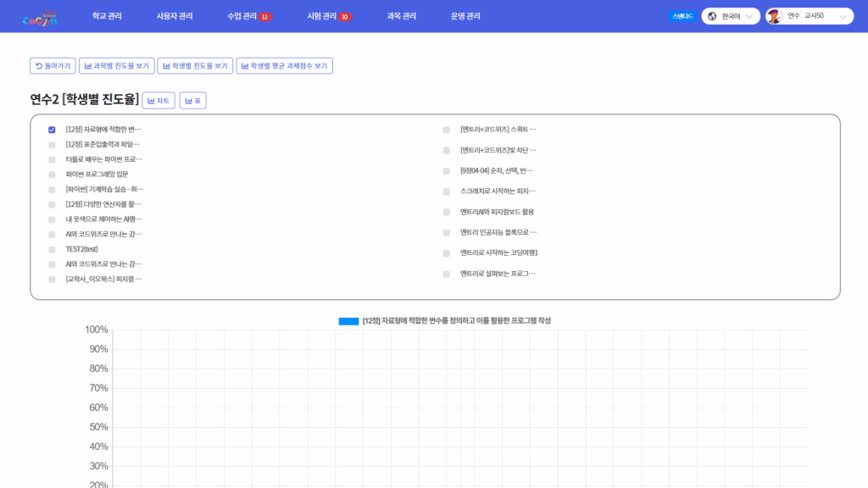Image resolution: width=868 pixels, height=488 pixels.
Task: Check [엔트리+코드위즈] 스쿼트 checkbox
Action: 446,130
